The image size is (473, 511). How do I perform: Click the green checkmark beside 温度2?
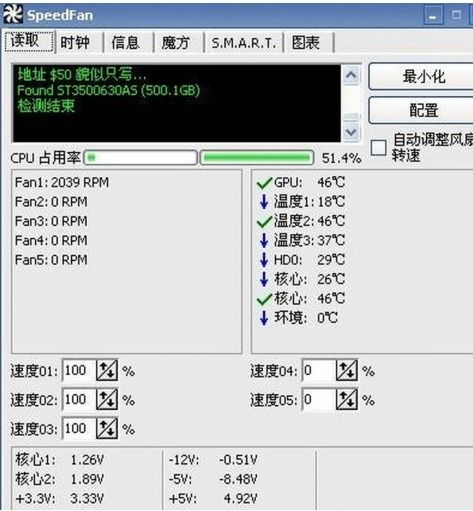pos(264,221)
